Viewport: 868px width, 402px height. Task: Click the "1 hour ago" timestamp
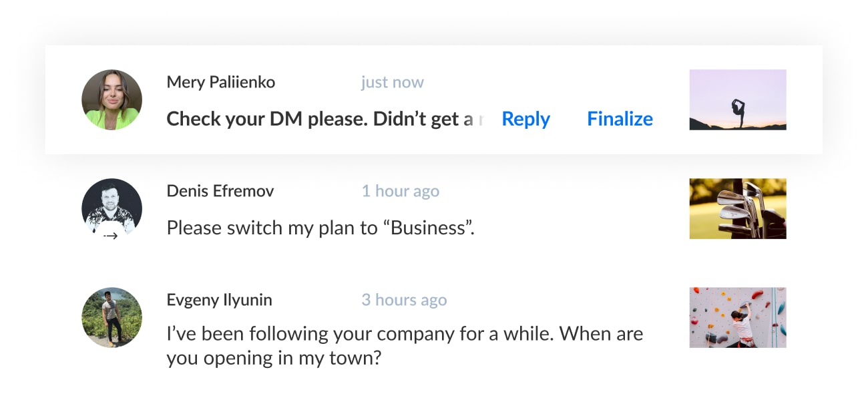400,191
